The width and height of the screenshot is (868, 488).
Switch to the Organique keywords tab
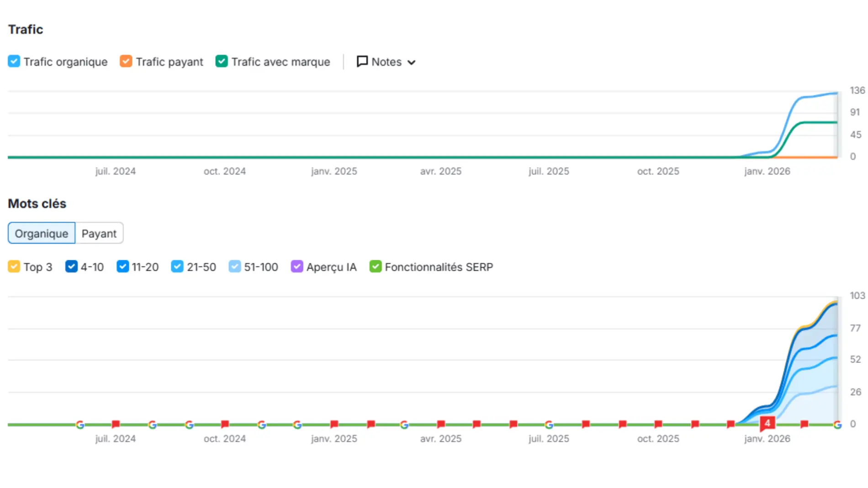(x=42, y=233)
